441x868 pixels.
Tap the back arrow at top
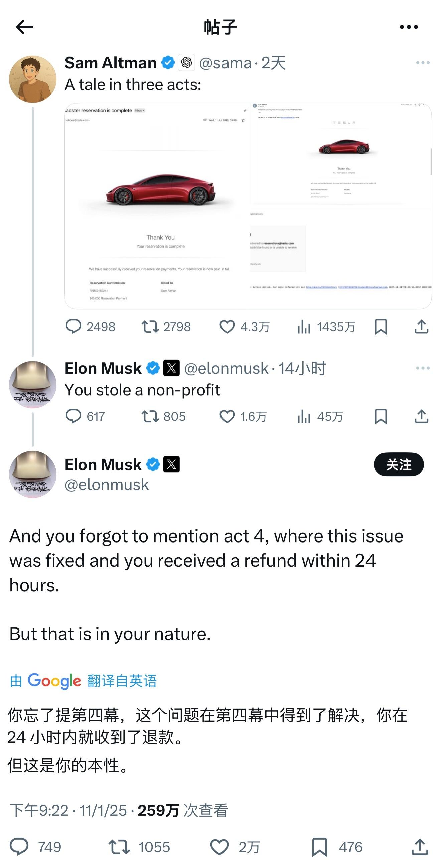tap(24, 27)
